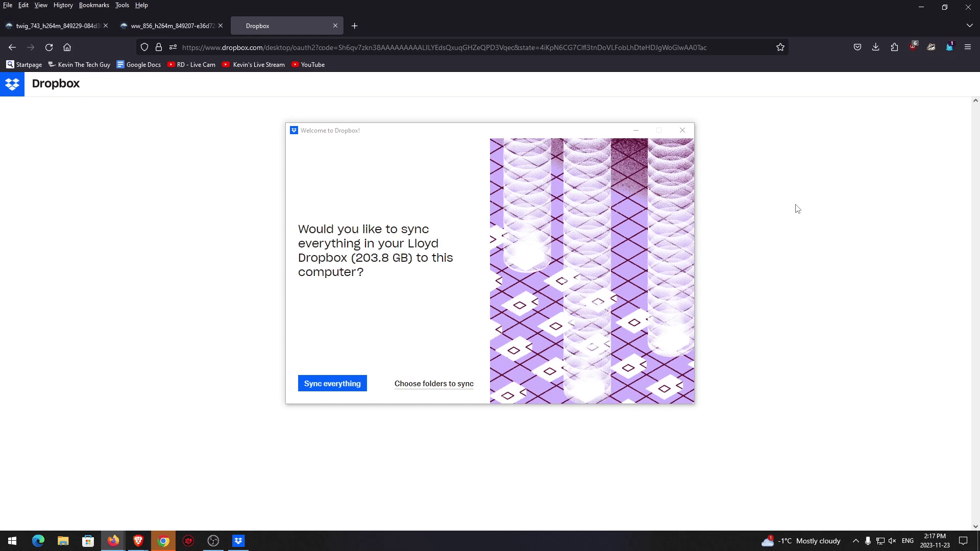Open the Bookmarks menu in menu bar
The image size is (980, 551).
click(94, 5)
